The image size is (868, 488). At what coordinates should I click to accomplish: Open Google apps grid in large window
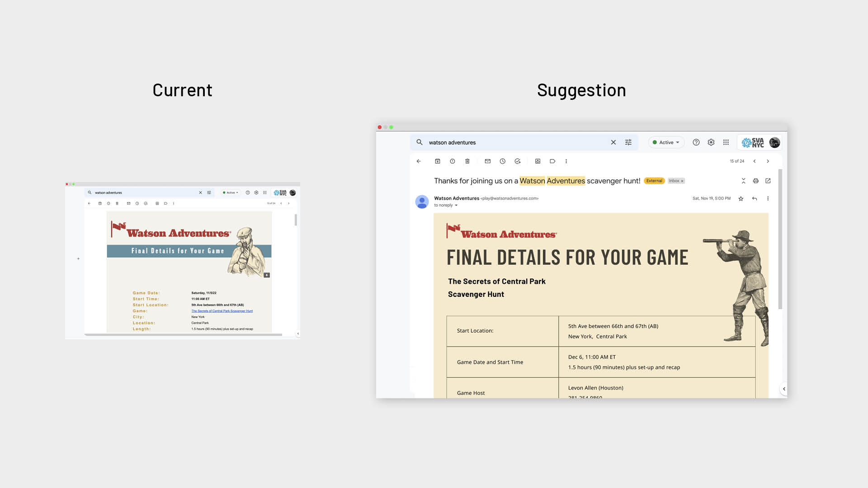[x=726, y=142]
